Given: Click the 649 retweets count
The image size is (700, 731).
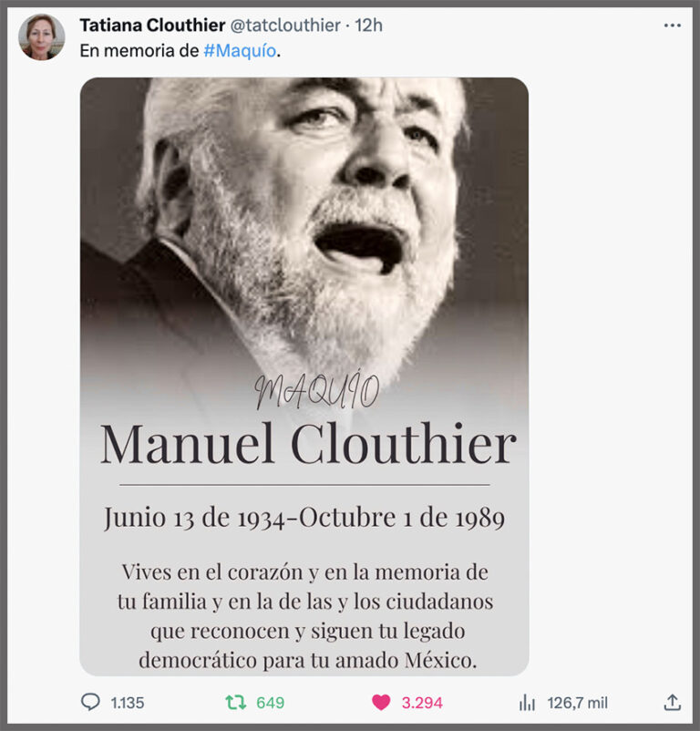Looking at the screenshot, I should pos(271,703).
